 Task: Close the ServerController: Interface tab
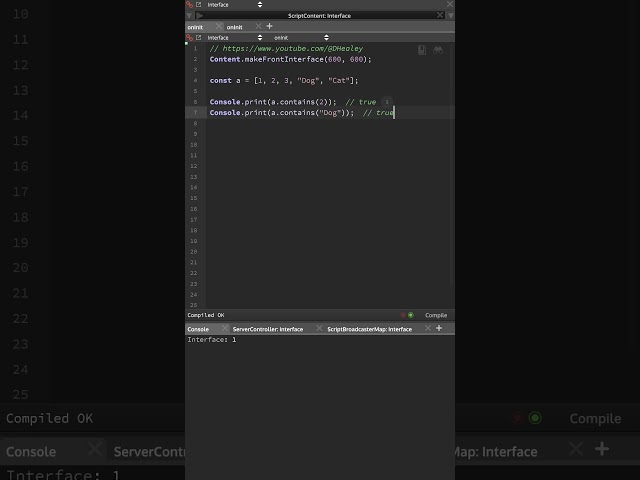coord(319,328)
